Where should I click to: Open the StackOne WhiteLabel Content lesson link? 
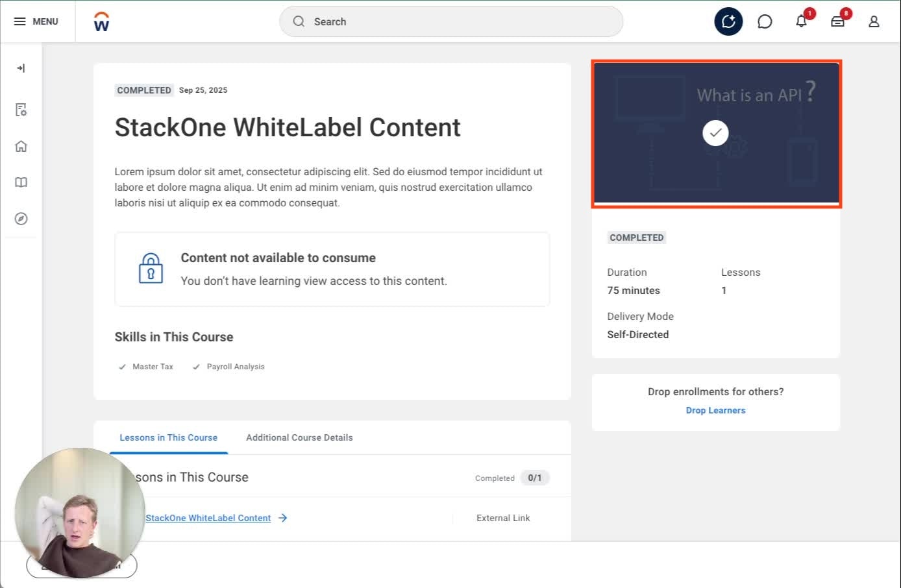(x=208, y=518)
